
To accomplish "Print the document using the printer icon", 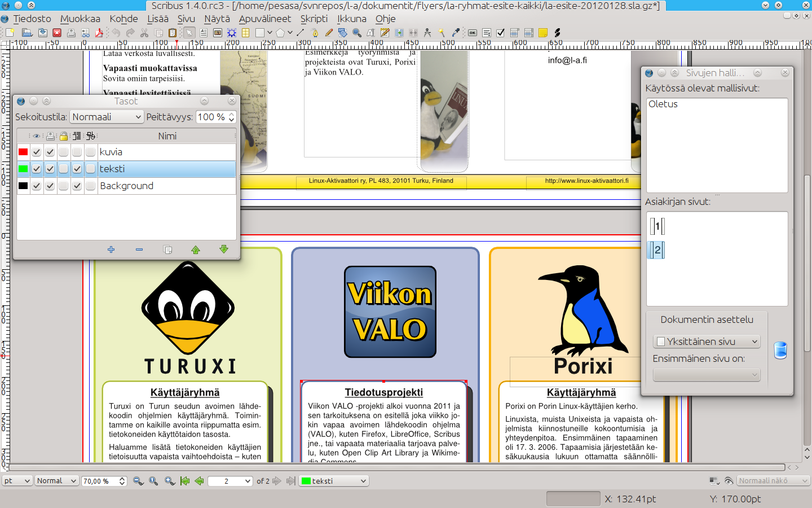I will 71,33.
